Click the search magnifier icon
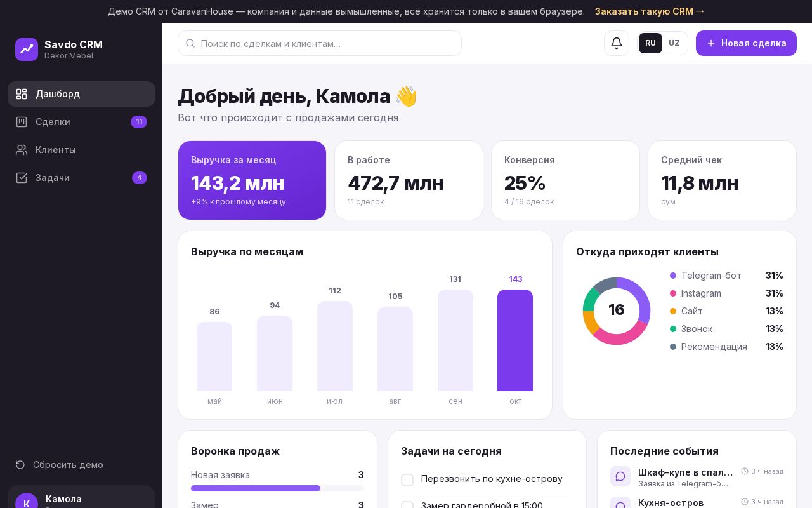 point(190,43)
